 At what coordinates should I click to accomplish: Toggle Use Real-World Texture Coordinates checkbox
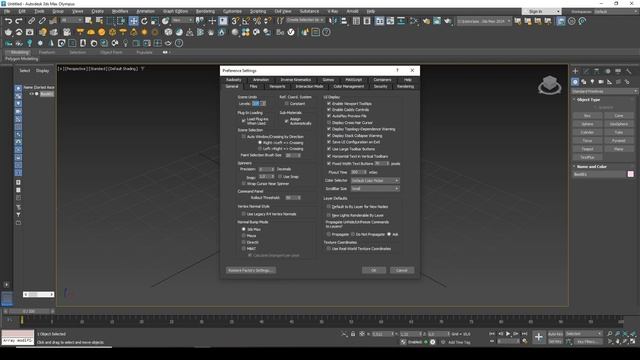pos(329,249)
